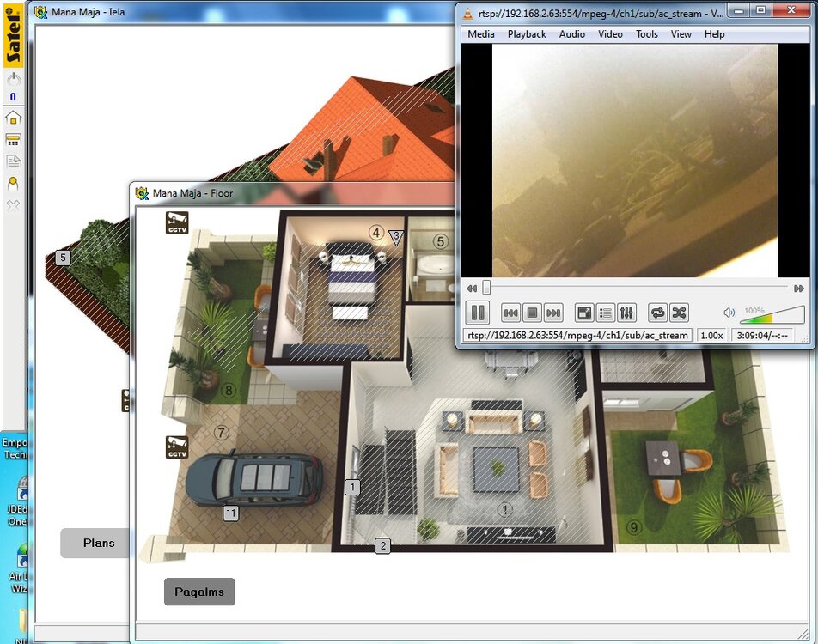This screenshot has height=644, width=818.
Task: Click the CCTV camera icon near the driveway
Action: coord(177,447)
